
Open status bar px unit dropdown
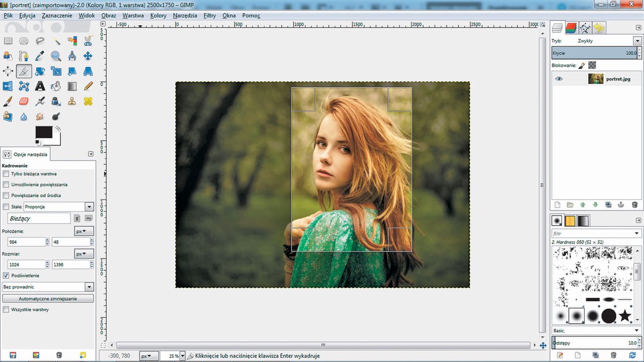148,356
